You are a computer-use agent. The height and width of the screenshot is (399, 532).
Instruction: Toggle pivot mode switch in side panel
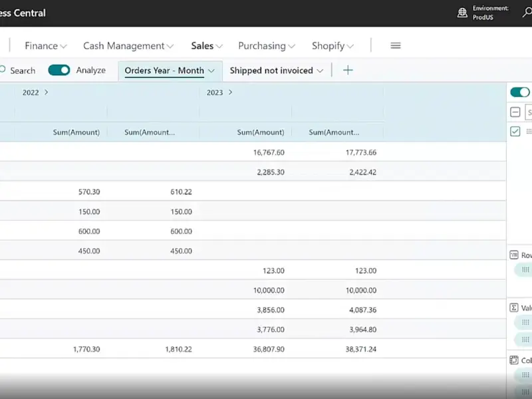519,92
